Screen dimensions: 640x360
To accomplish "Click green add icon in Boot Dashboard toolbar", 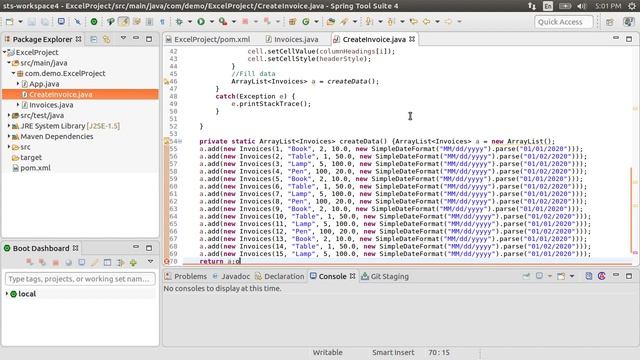I will 133,262.
